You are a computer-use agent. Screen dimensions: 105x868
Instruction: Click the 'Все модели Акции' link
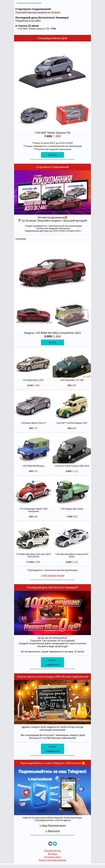tap(52, 576)
